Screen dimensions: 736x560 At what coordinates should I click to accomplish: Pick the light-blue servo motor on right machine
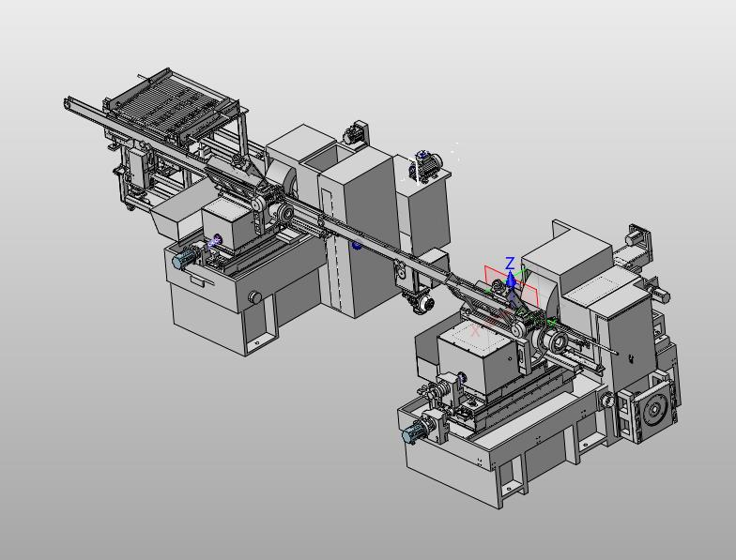click(x=415, y=431)
